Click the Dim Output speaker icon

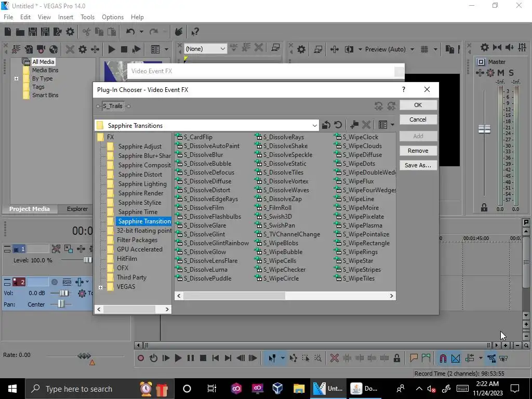point(509,47)
